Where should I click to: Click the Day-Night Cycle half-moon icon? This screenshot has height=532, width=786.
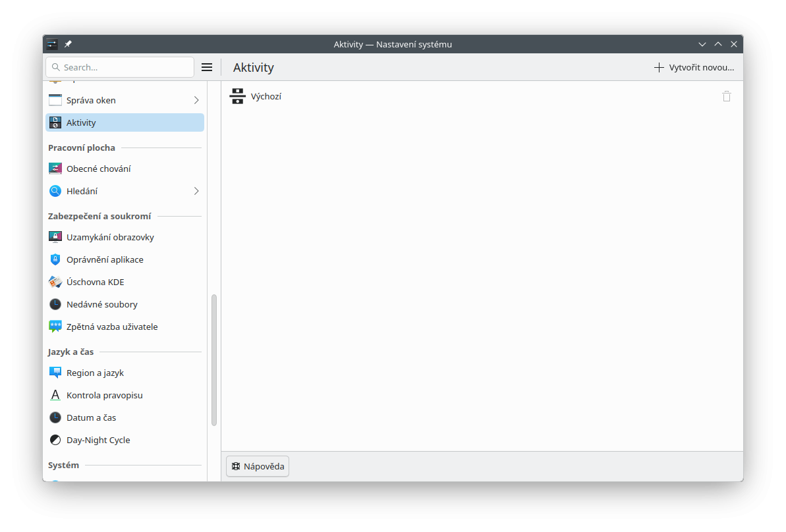[x=55, y=440]
